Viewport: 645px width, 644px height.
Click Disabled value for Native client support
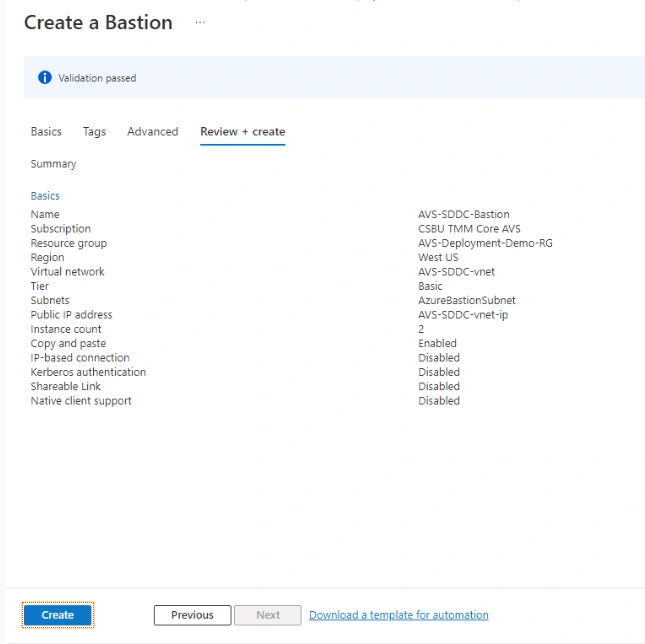pyautogui.click(x=439, y=401)
